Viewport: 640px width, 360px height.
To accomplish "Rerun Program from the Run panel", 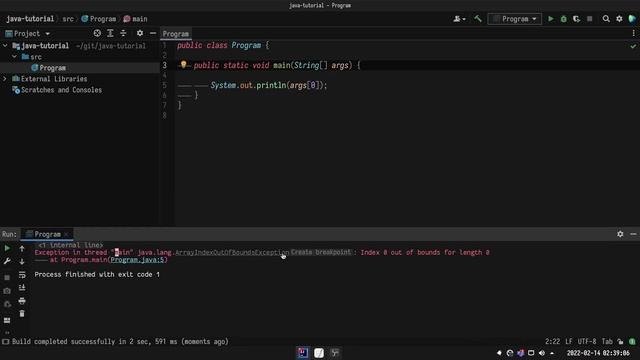I will pos(7,248).
